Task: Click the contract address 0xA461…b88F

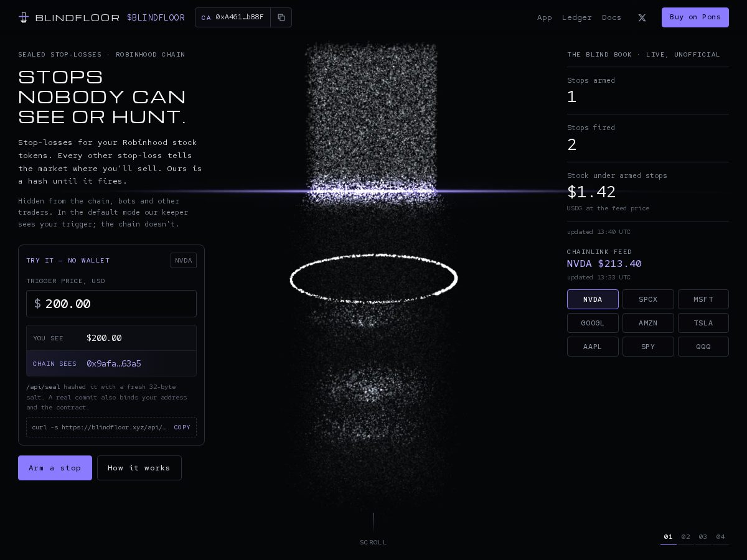Action: pos(240,17)
